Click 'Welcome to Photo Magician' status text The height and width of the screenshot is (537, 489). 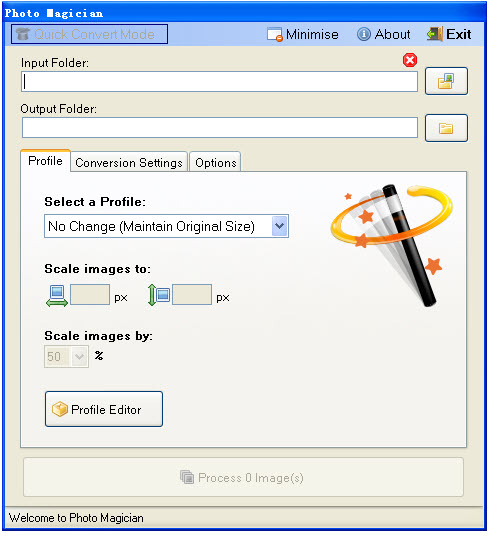tap(76, 518)
